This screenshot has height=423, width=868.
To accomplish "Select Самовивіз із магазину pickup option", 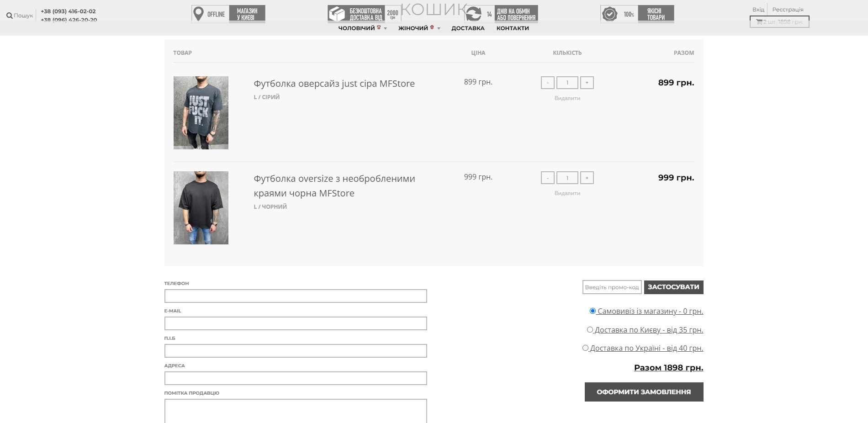I will click(593, 311).
